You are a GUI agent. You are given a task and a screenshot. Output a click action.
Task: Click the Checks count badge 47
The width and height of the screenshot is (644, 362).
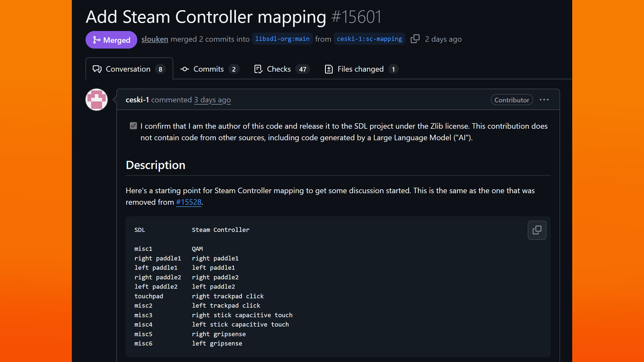(303, 69)
